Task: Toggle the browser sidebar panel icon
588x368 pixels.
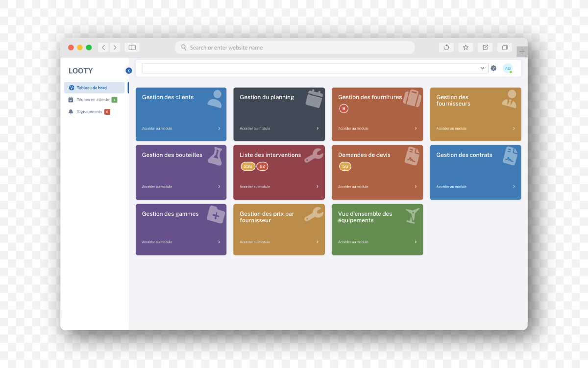Action: [132, 48]
